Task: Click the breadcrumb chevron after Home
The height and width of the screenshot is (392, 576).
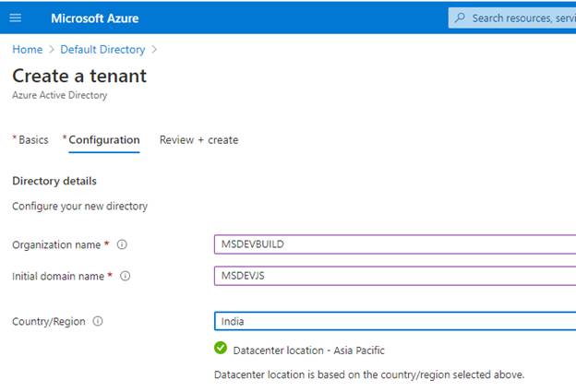Action: (52, 50)
